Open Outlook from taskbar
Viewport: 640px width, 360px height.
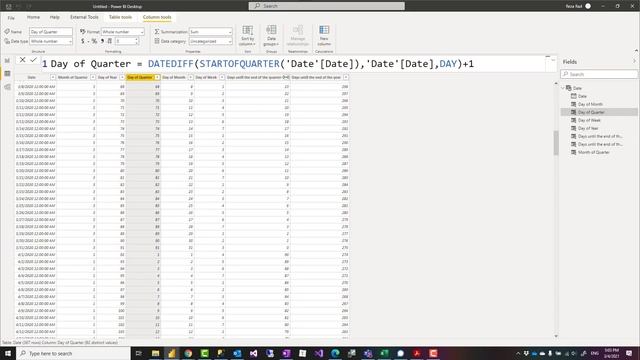237,353
